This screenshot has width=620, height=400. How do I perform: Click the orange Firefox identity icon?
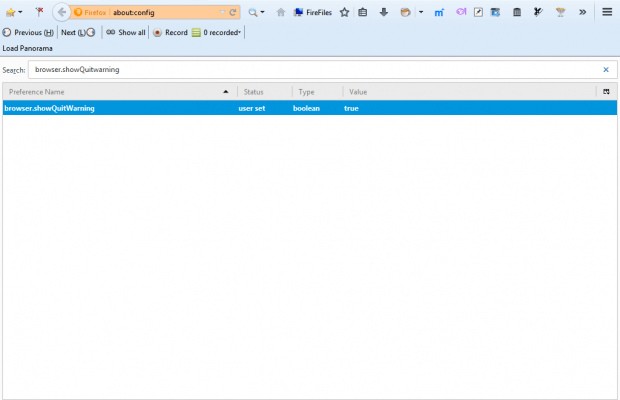78,12
